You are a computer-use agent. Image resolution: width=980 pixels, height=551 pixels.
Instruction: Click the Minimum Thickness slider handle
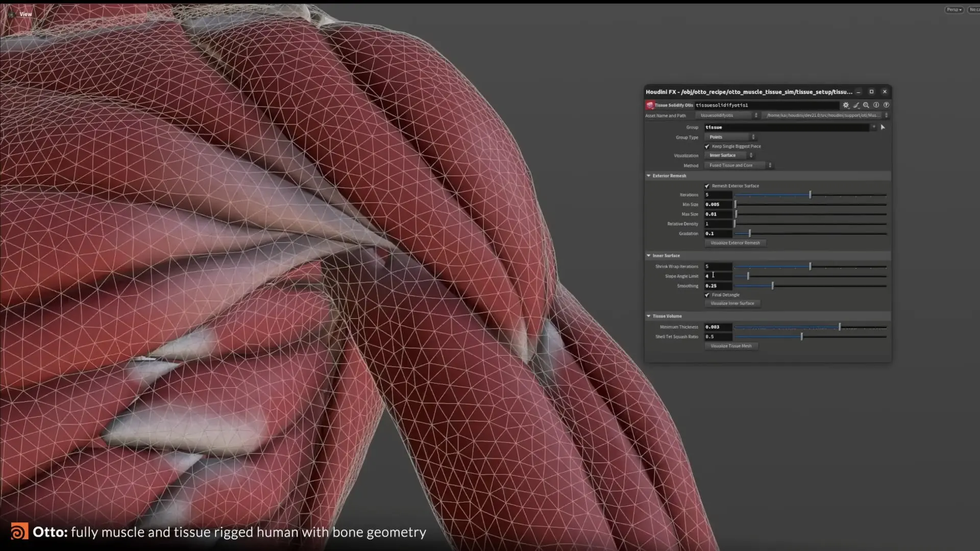point(840,327)
